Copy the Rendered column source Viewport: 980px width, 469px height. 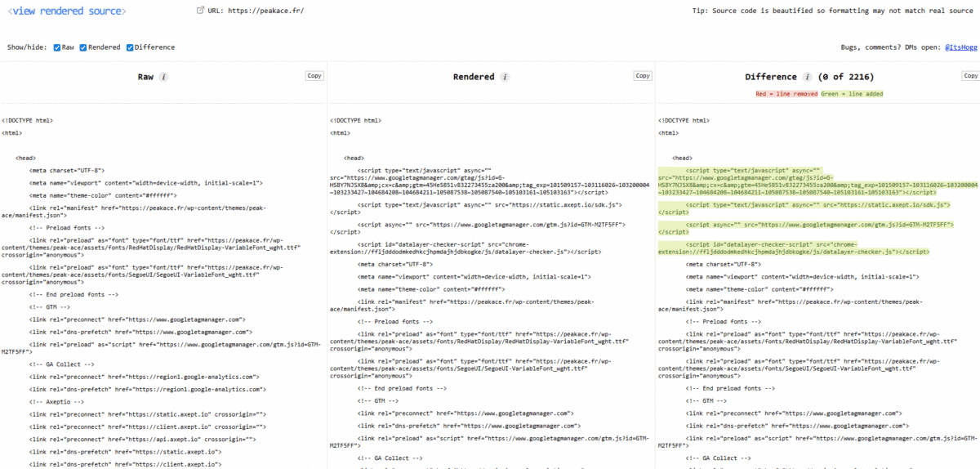click(x=643, y=76)
